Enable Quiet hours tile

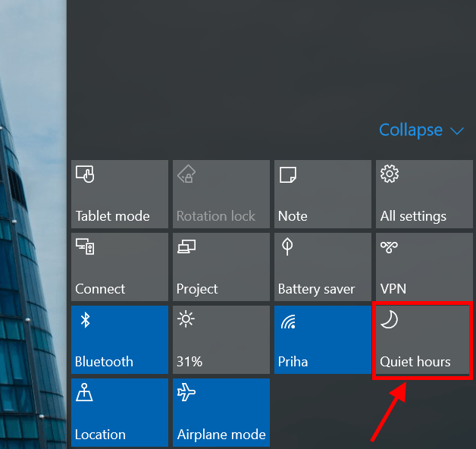click(423, 340)
